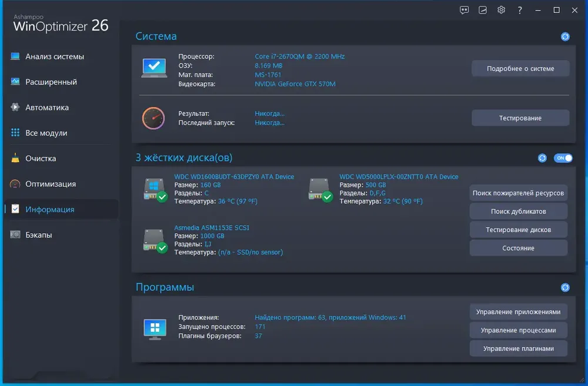Click the help question mark icon
Screen dimensions: 588x386
tap(519, 10)
